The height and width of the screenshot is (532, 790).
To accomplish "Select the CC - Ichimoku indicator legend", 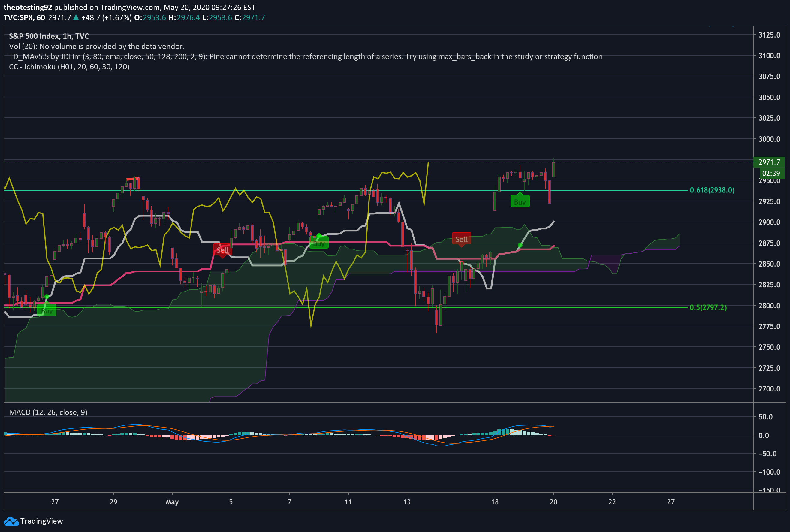I will tap(69, 67).
